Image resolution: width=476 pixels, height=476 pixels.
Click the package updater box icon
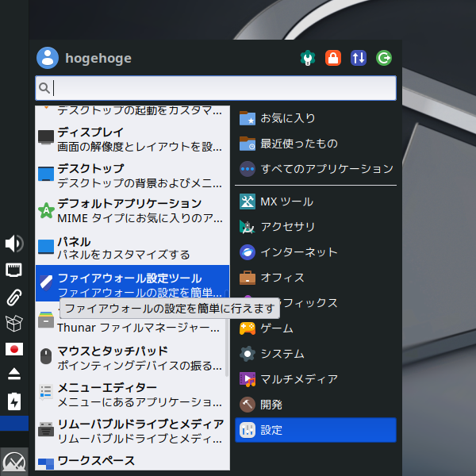(14, 323)
